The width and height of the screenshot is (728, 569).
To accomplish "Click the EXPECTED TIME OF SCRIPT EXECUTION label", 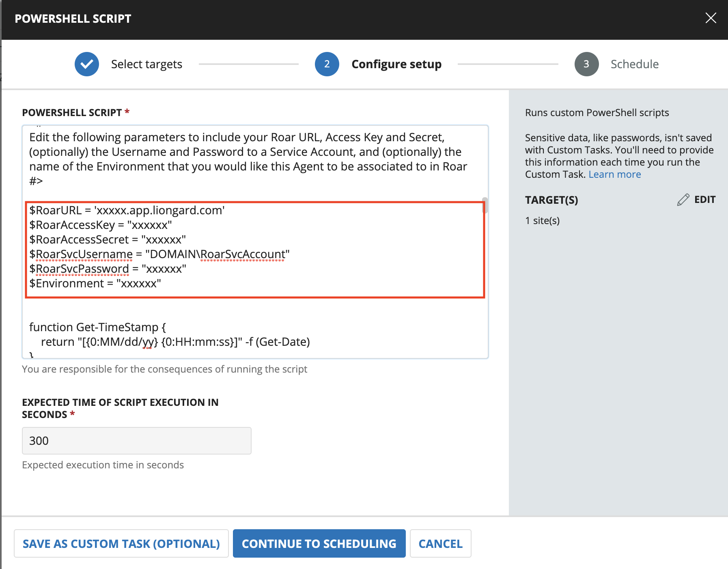I will (120, 408).
